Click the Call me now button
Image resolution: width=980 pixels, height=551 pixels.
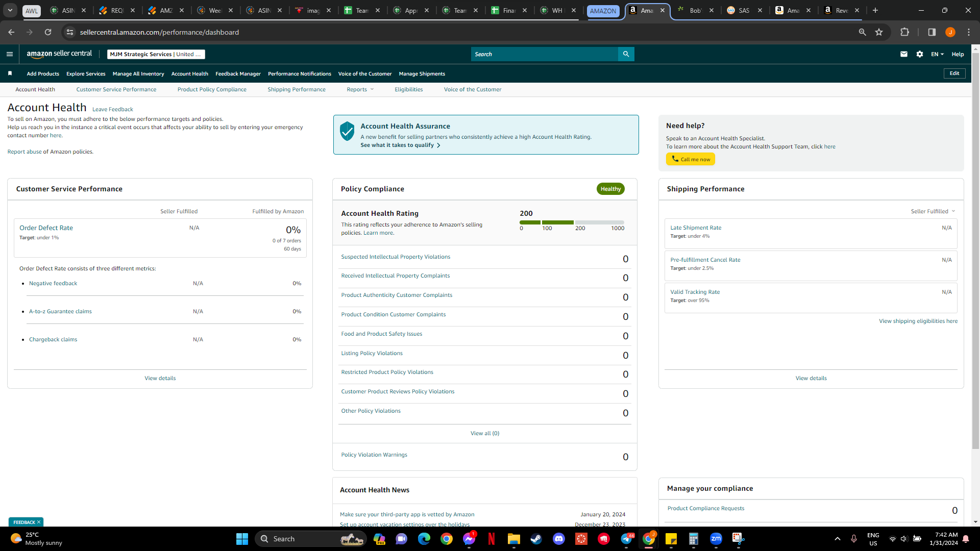pyautogui.click(x=691, y=159)
